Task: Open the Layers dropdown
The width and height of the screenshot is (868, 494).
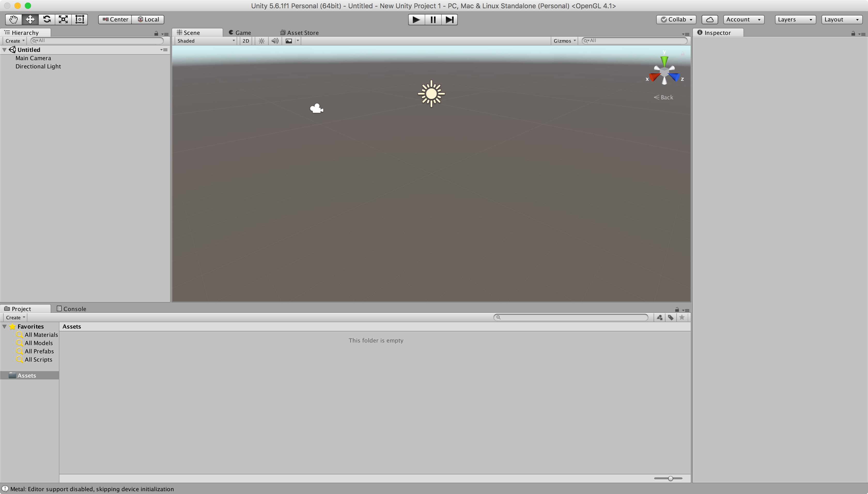Action: click(x=795, y=20)
